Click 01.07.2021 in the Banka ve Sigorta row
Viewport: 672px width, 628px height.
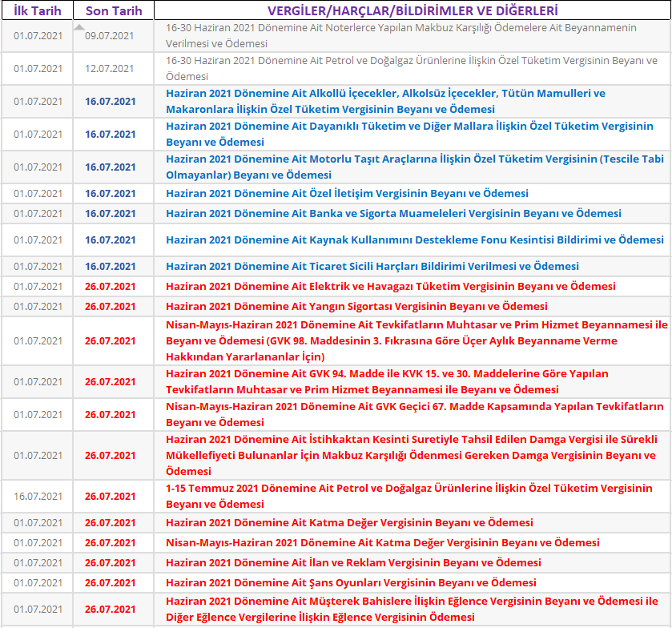pyautogui.click(x=38, y=214)
